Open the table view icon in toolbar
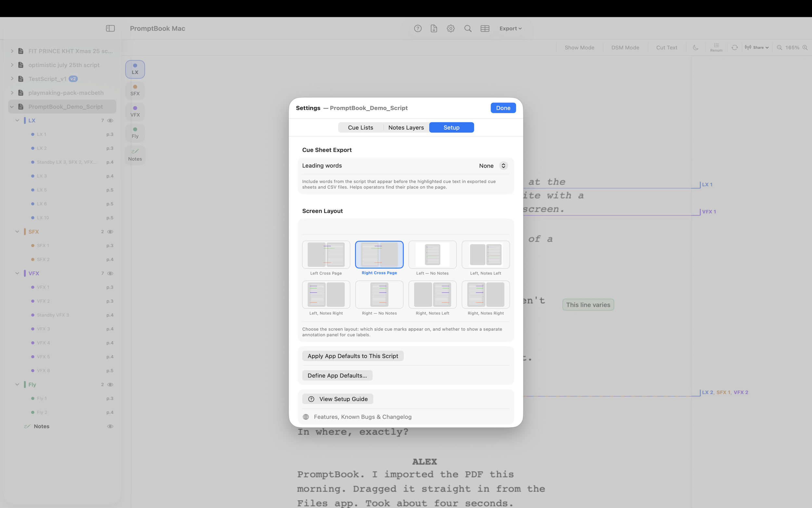The height and width of the screenshot is (508, 812). click(485, 29)
